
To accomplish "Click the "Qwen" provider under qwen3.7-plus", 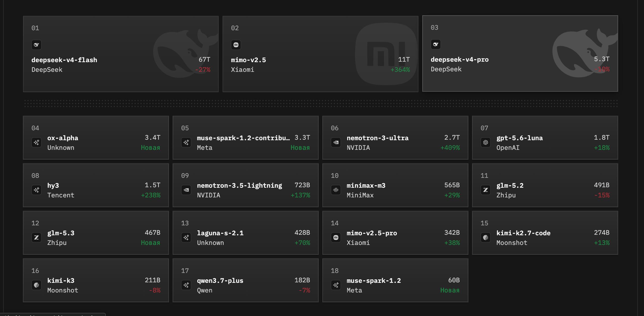I will 205,290.
